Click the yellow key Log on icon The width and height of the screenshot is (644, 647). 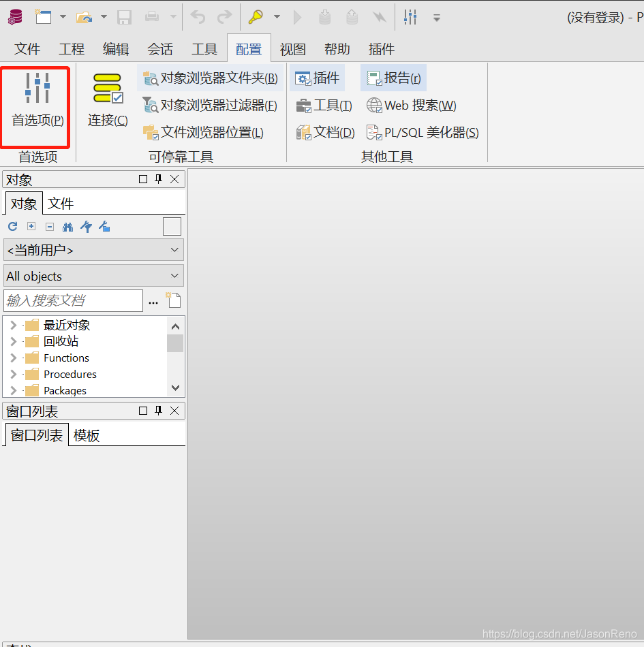(256, 17)
